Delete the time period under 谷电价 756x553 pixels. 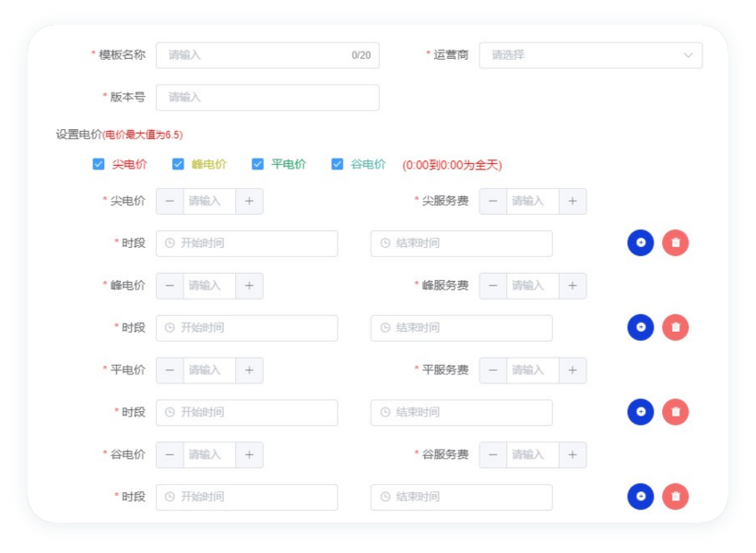tap(675, 497)
